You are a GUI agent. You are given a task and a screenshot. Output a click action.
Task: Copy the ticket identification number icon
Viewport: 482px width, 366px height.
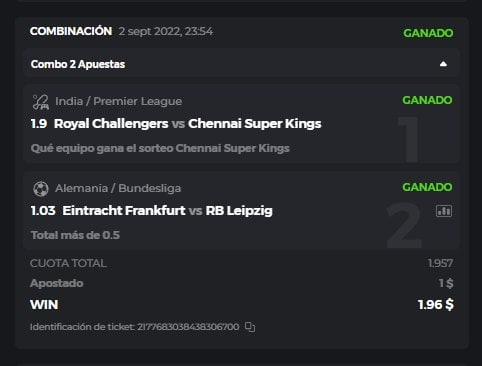coord(250,327)
